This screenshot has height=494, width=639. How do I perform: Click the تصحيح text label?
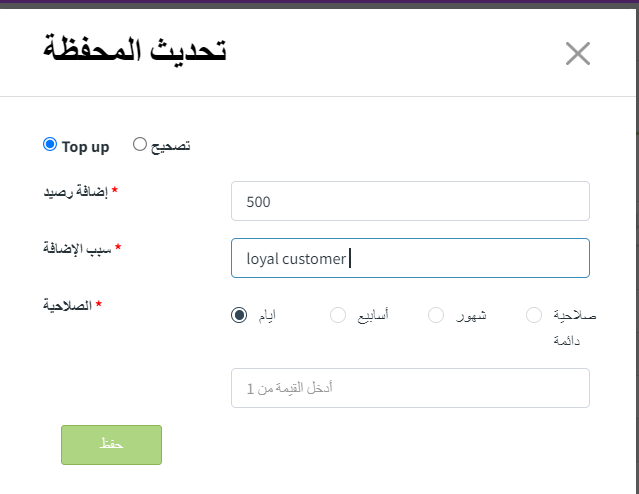pos(170,146)
